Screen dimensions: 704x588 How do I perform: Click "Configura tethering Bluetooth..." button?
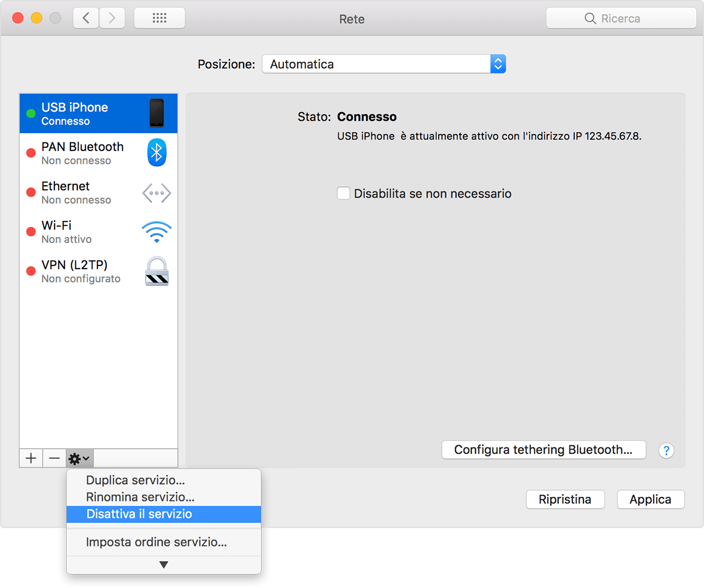(543, 450)
